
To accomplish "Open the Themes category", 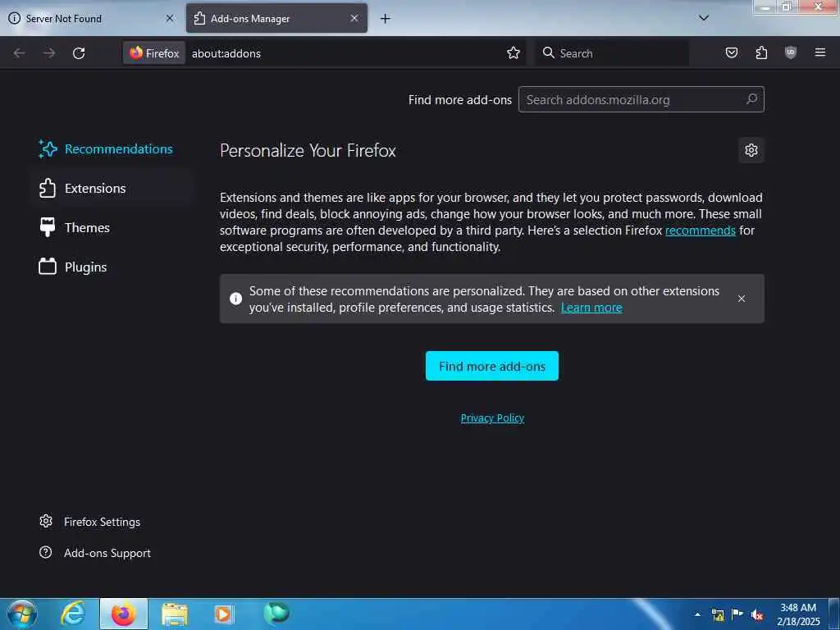I will (x=111, y=228).
